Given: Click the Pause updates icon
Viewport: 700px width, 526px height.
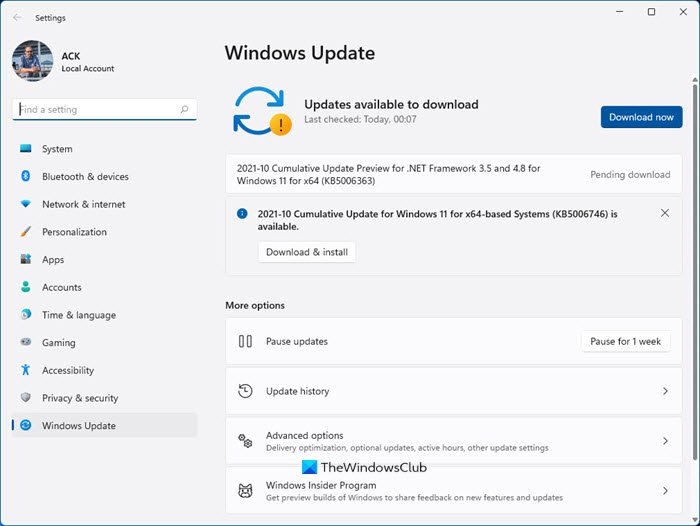Looking at the screenshot, I should (245, 341).
